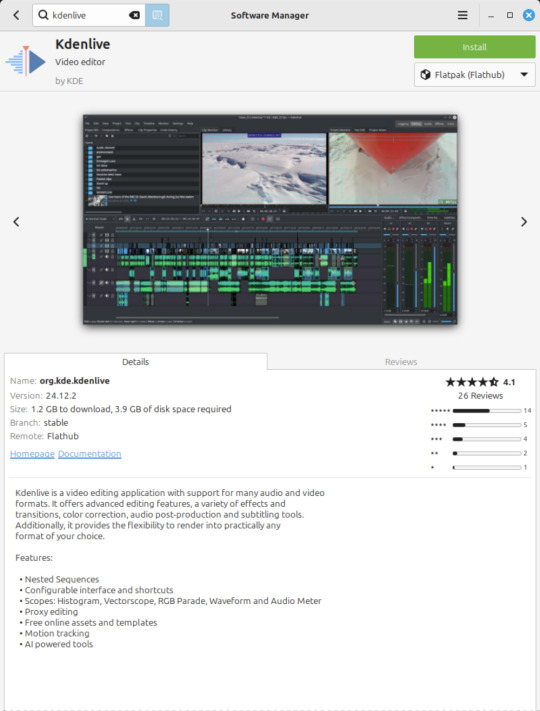540x711 pixels.
Task: Maximize the Software Manager window
Action: (x=510, y=15)
